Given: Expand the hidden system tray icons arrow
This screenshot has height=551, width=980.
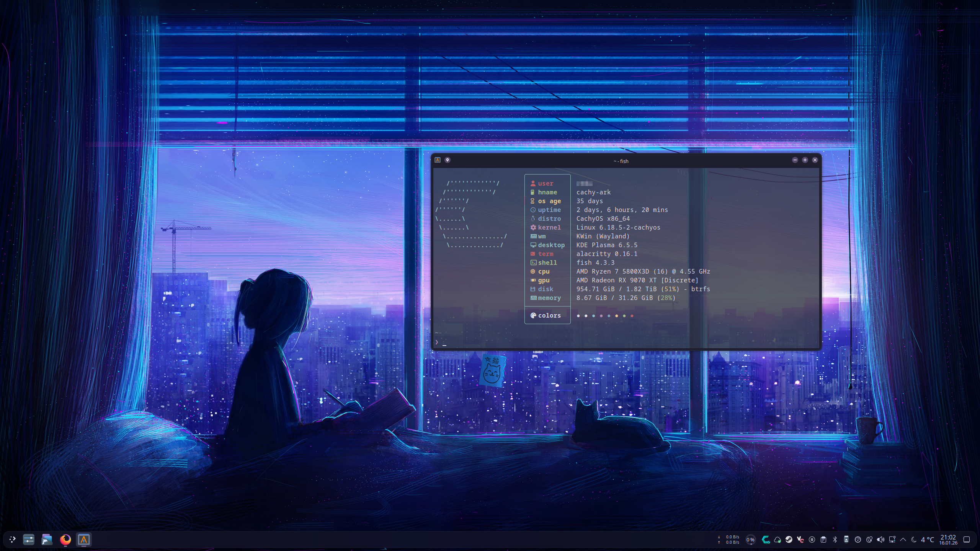Looking at the screenshot, I should [x=903, y=540].
